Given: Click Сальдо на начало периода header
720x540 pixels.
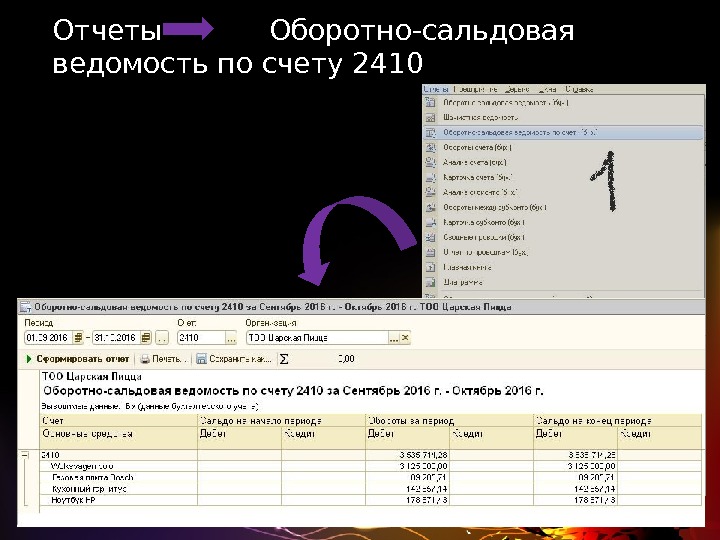Looking at the screenshot, I should [281, 421].
